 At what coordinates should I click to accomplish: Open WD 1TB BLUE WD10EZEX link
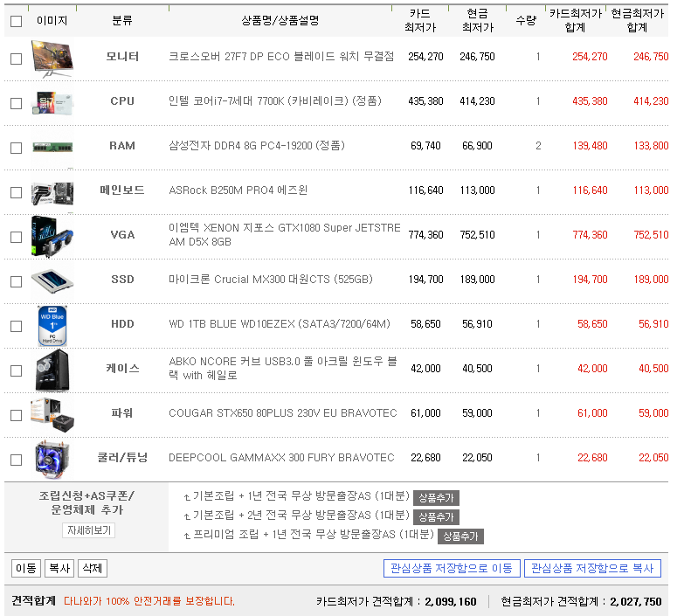280,324
